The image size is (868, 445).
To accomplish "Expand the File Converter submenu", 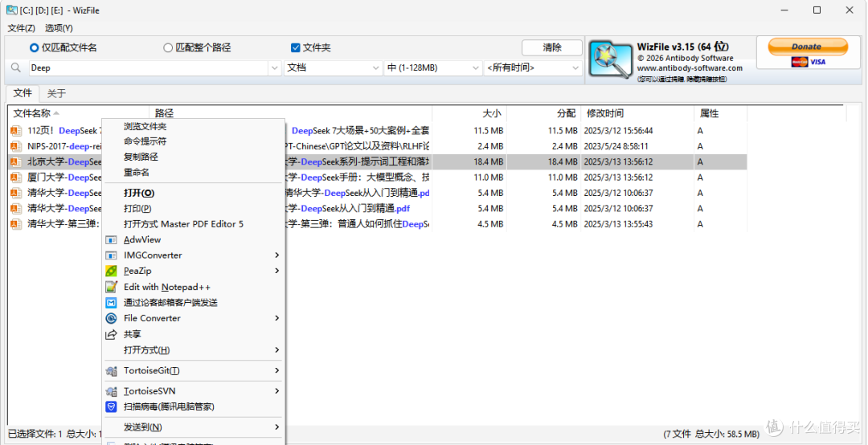I will (x=276, y=318).
